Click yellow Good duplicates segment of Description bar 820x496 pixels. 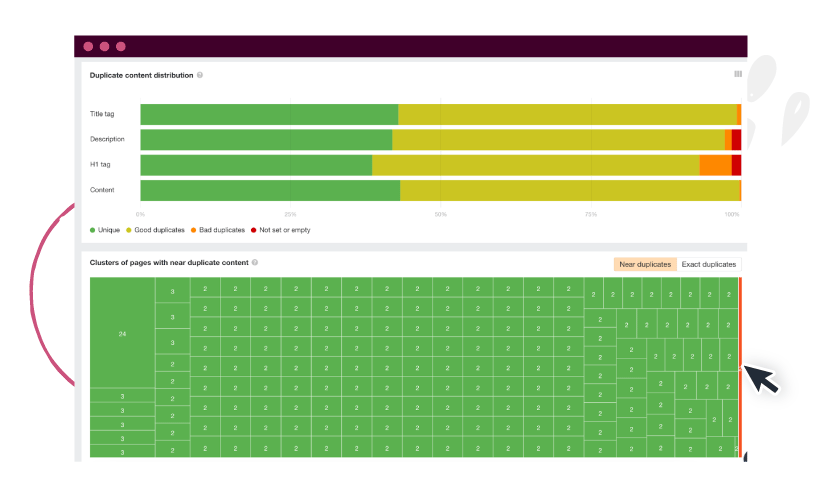pos(558,140)
